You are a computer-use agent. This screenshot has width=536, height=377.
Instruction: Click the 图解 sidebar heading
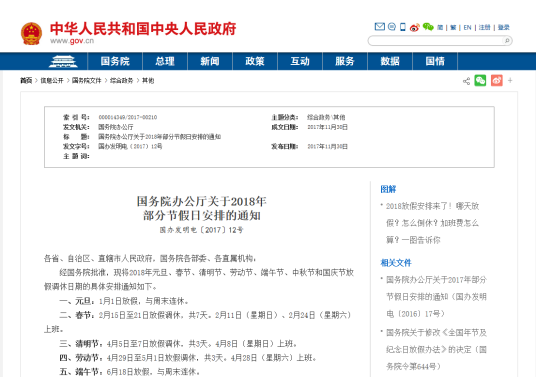(388, 189)
